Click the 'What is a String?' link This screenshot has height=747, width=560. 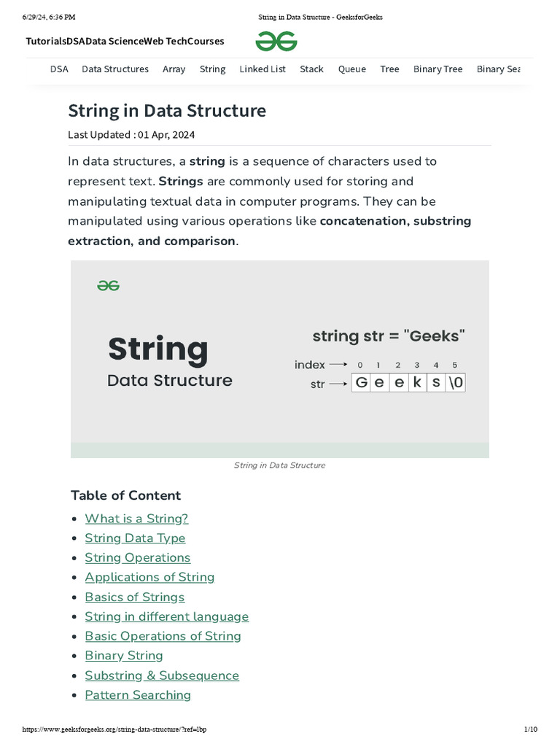pos(136,519)
